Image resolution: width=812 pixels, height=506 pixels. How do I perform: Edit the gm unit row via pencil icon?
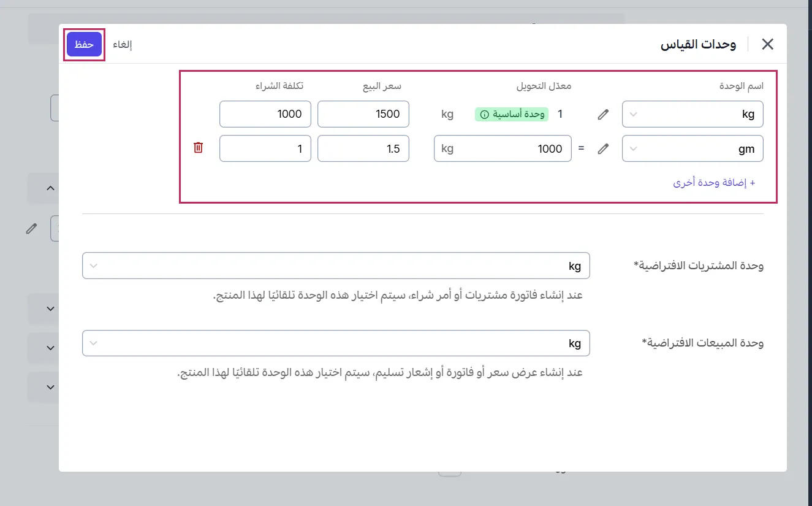point(602,148)
